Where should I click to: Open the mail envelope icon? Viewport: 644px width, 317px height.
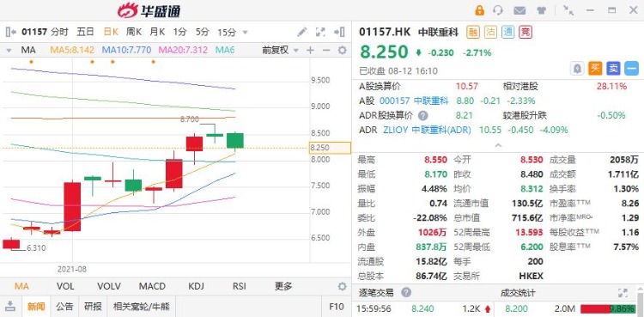pyautogui.click(x=519, y=10)
